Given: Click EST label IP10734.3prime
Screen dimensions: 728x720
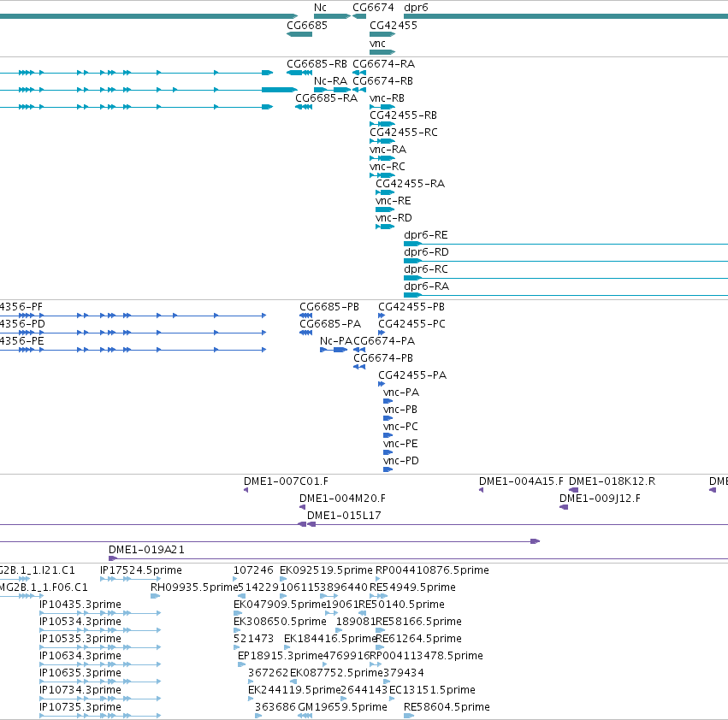Looking at the screenshot, I should point(80,690).
